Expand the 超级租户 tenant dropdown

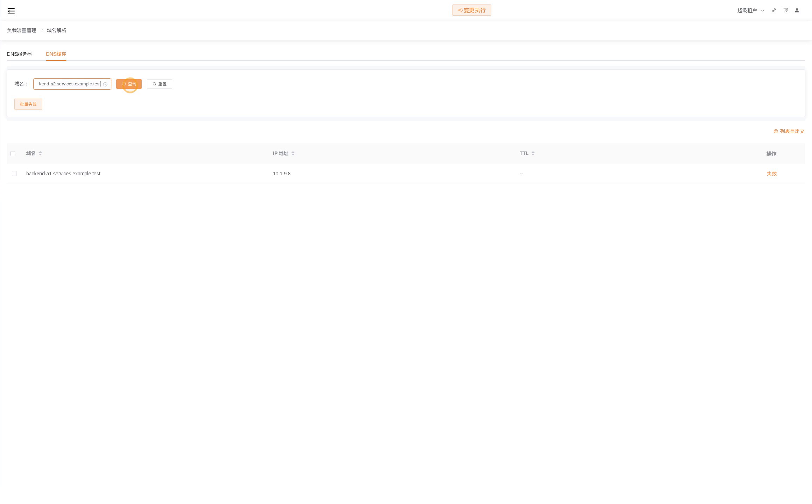click(x=751, y=11)
